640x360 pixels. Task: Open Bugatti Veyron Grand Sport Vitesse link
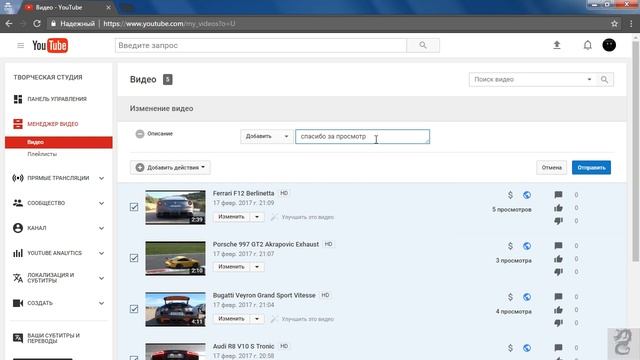click(x=264, y=296)
